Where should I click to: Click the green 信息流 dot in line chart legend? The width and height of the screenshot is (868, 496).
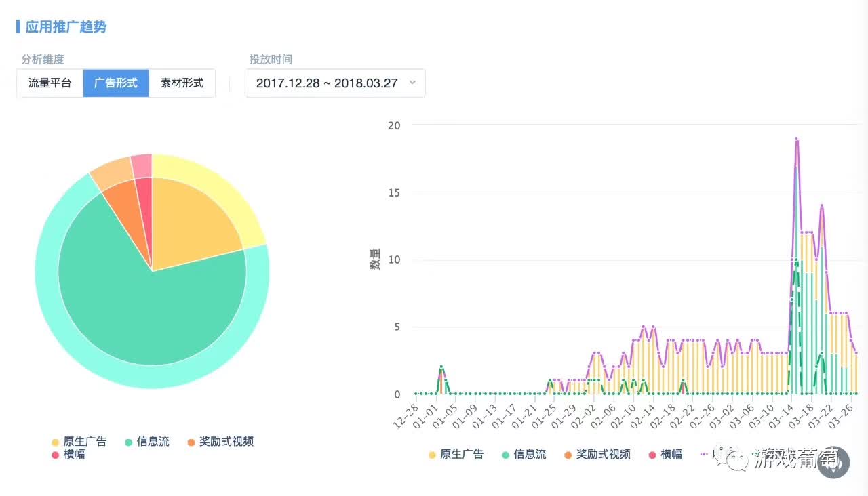tap(505, 455)
